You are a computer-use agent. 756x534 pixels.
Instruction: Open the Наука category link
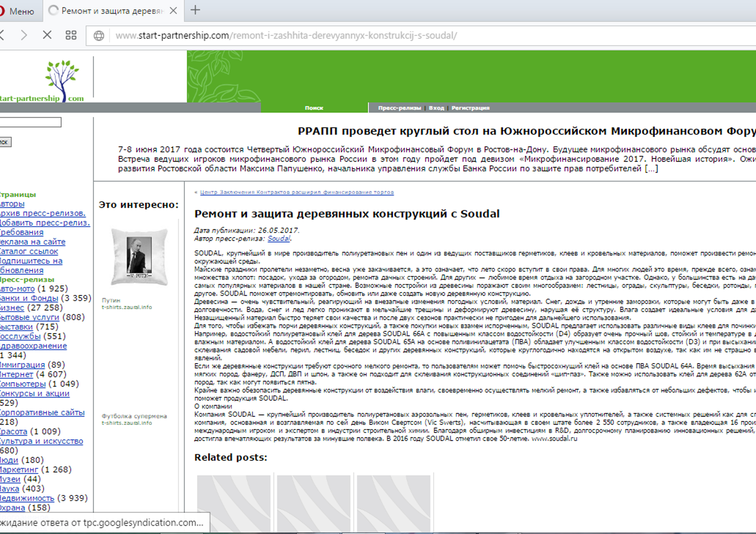(x=9, y=489)
